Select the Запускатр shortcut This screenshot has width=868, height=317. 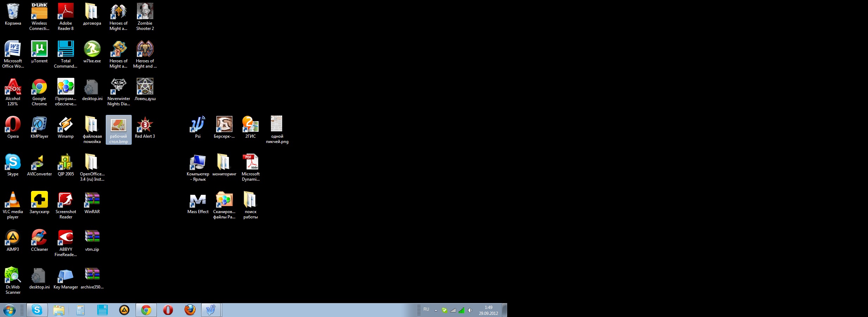coord(39,203)
